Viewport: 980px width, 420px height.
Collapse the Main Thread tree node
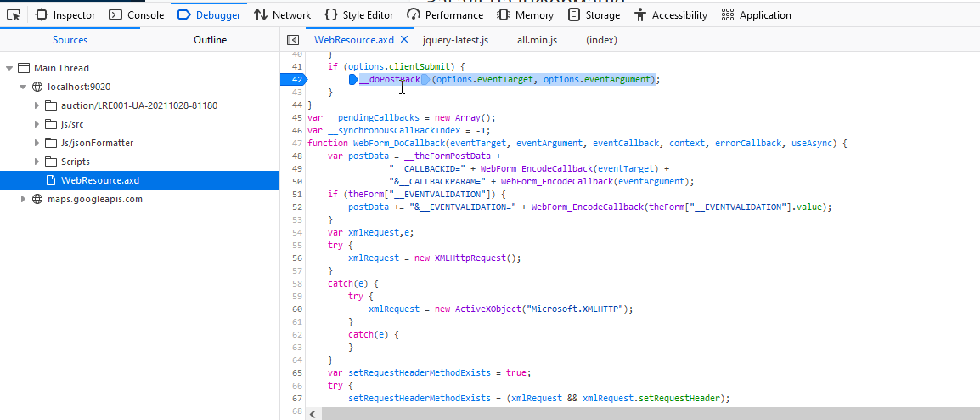9,68
